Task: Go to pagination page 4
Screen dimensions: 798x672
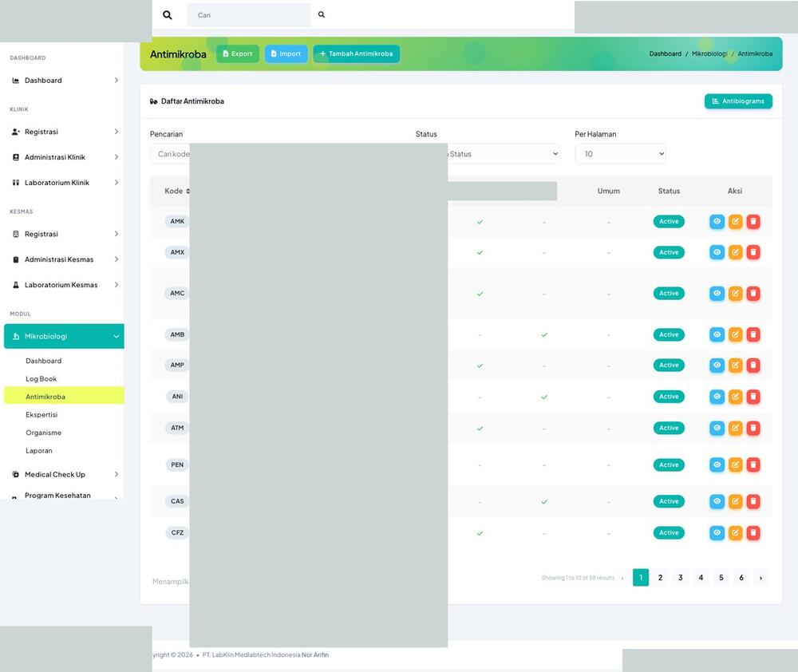Action: coord(701,578)
